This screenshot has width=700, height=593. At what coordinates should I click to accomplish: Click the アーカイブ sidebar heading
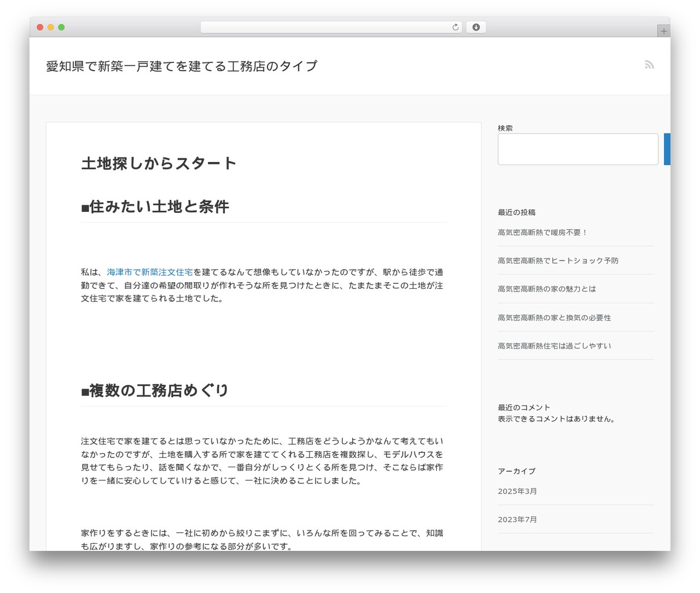517,471
